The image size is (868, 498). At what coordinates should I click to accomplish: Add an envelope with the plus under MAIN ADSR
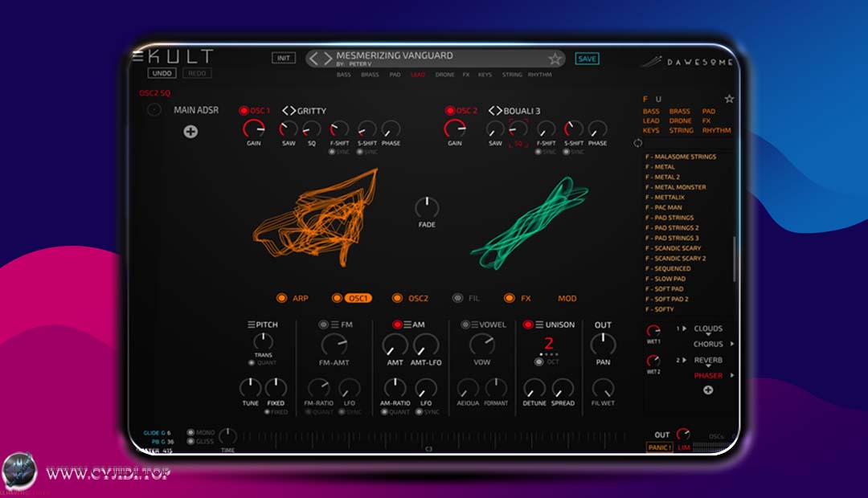pyautogui.click(x=190, y=132)
